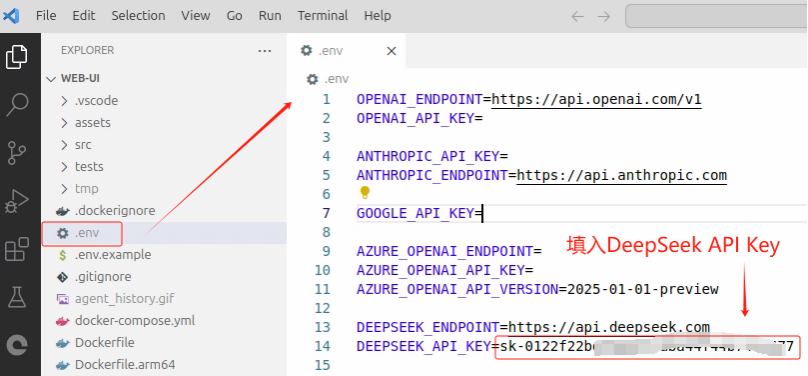Collapse the WEB-UI root folder
Screen dimensions: 808x376
click(x=164, y=79)
